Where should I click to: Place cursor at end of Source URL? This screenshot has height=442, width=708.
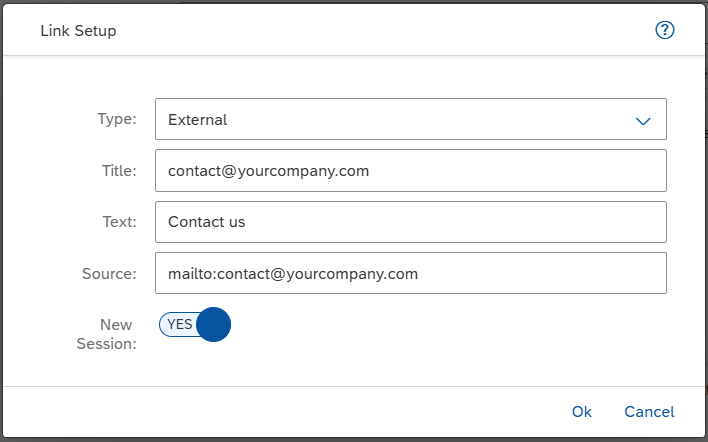[419, 274]
